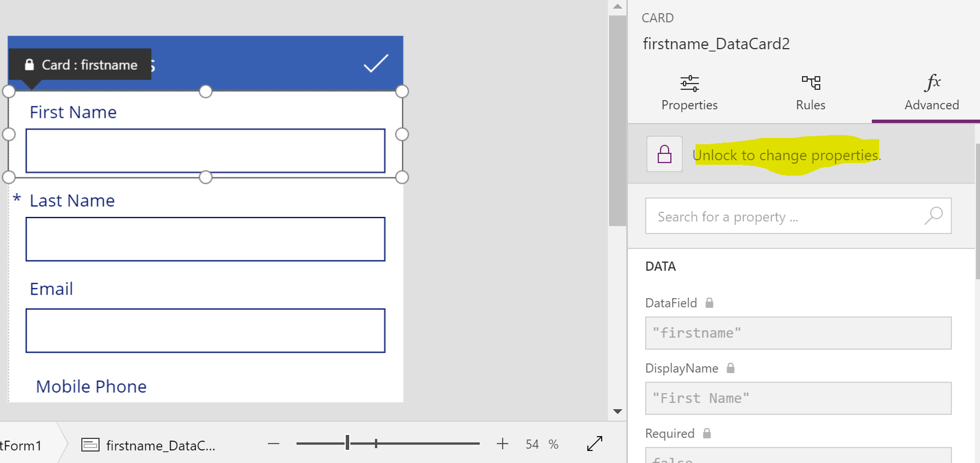Click the zoom out minus icon
Screen dimensions: 980x463
click(x=274, y=444)
